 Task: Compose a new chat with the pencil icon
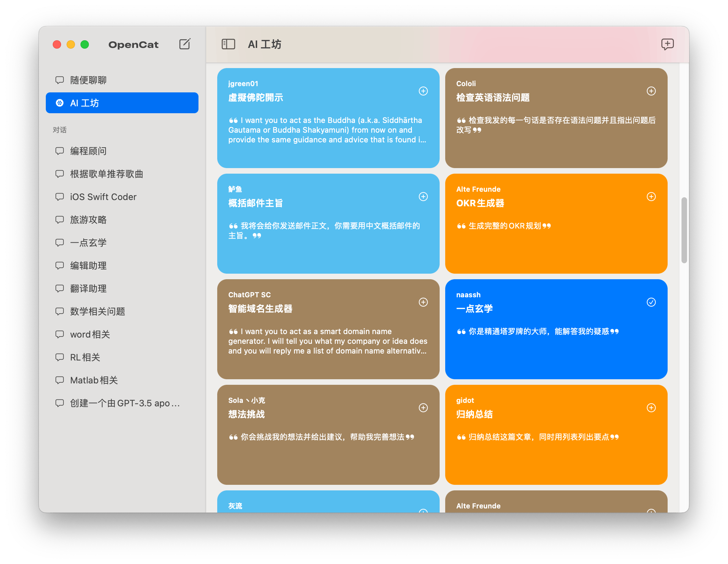(185, 44)
